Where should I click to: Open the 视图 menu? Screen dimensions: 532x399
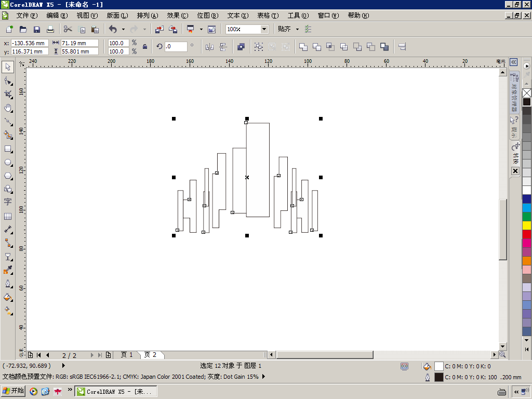[87, 16]
